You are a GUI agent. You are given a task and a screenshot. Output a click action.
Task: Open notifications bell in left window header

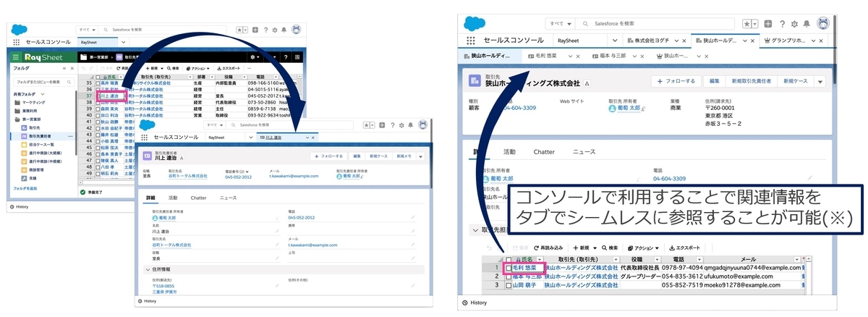point(284,30)
